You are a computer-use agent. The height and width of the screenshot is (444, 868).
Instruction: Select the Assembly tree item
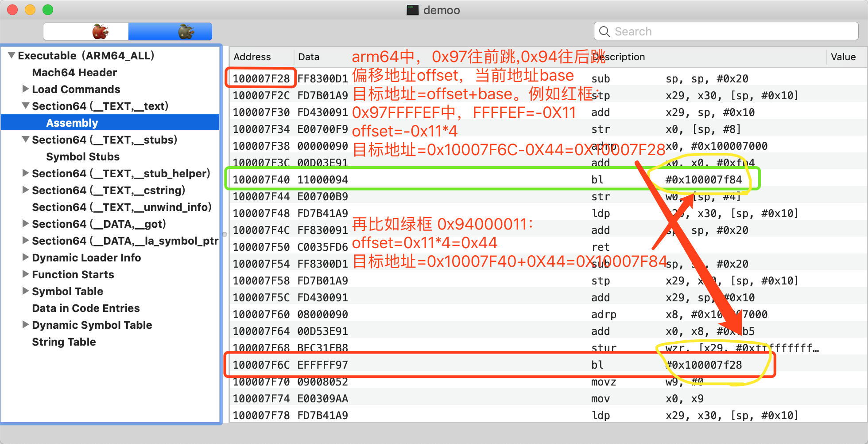point(72,123)
